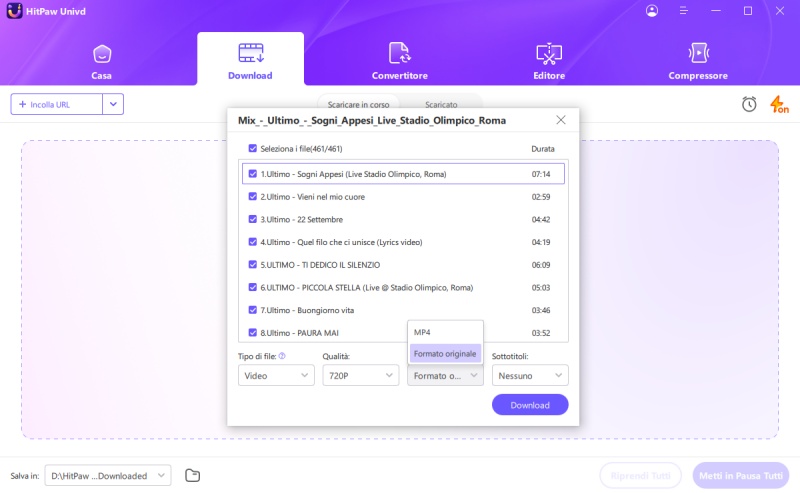This screenshot has height=493, width=800.
Task: Click Incolla URL button
Action: (x=57, y=104)
